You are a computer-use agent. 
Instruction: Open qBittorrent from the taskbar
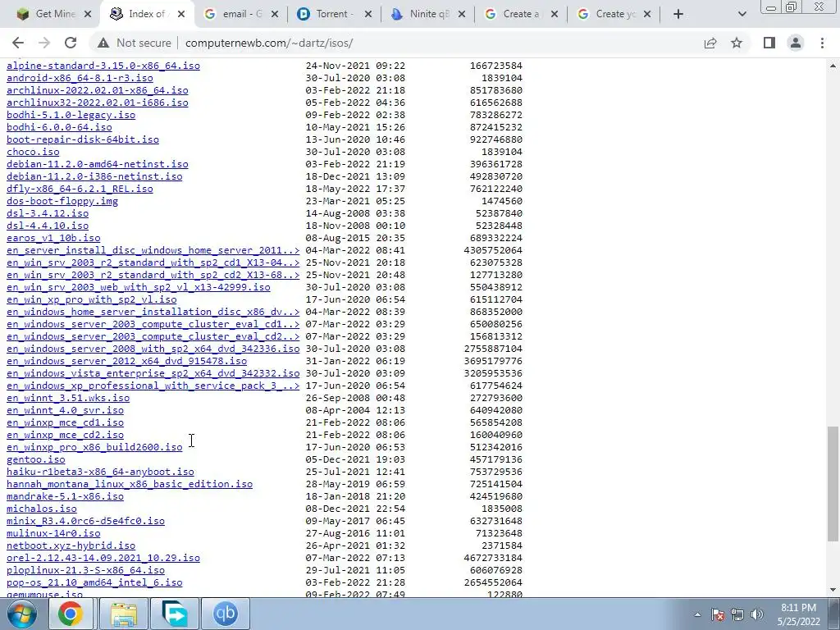click(x=226, y=614)
